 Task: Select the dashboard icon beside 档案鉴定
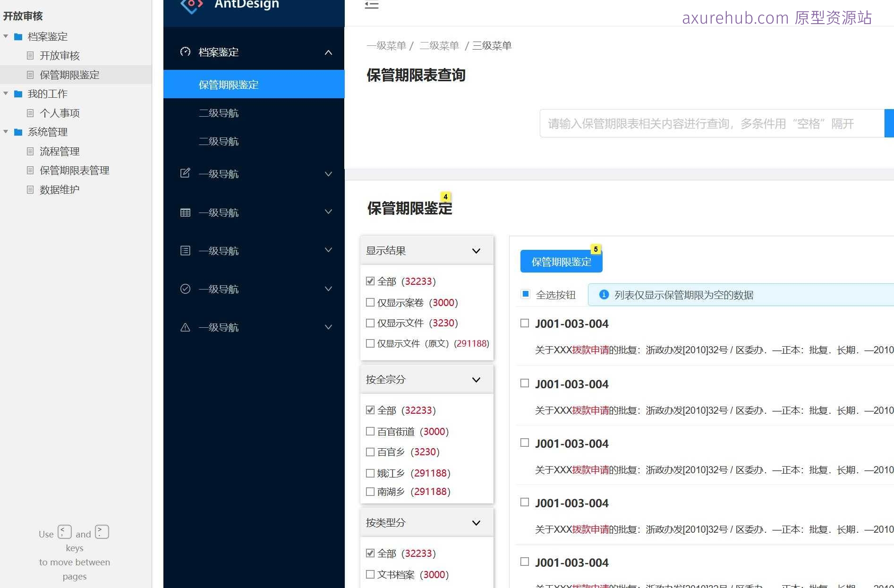click(x=185, y=52)
